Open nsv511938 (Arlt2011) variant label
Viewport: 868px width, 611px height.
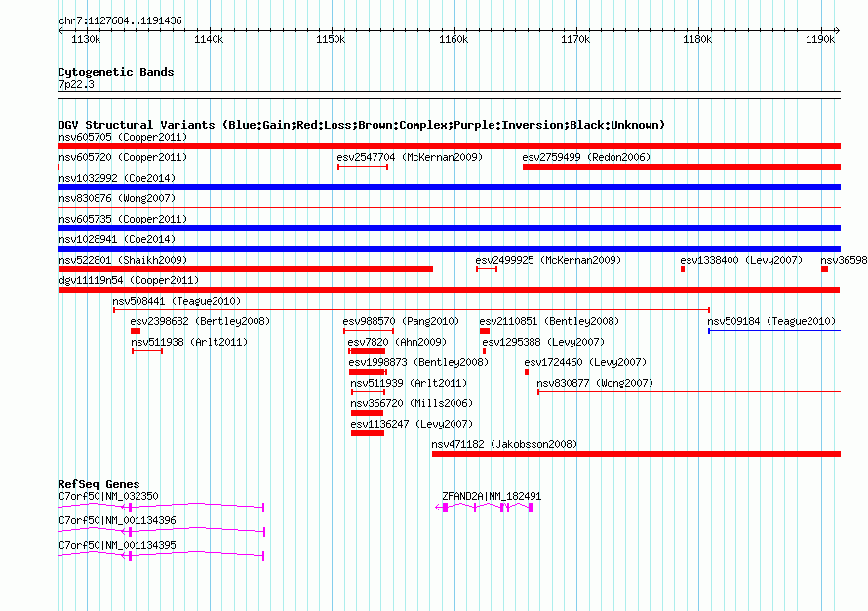tap(189, 342)
